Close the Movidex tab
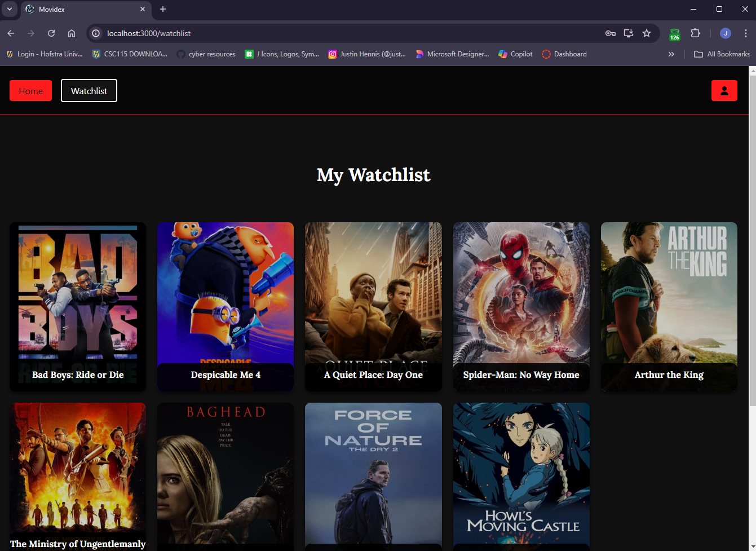Viewport: 756px width, 551px height. (x=143, y=9)
